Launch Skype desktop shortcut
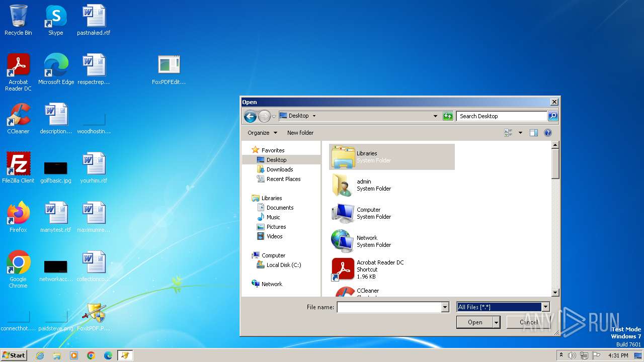This screenshot has width=644, height=362. pos(56,20)
